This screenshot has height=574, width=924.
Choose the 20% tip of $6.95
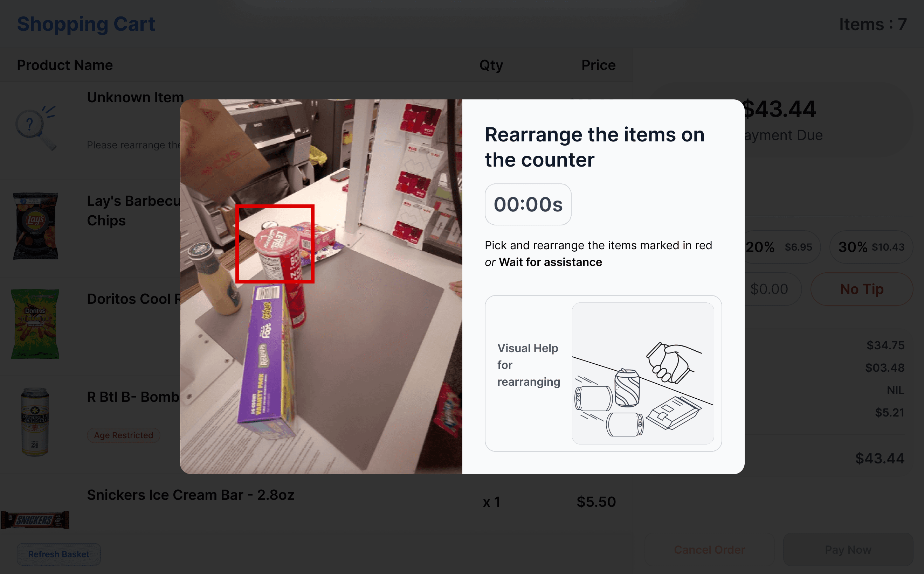pos(781,247)
